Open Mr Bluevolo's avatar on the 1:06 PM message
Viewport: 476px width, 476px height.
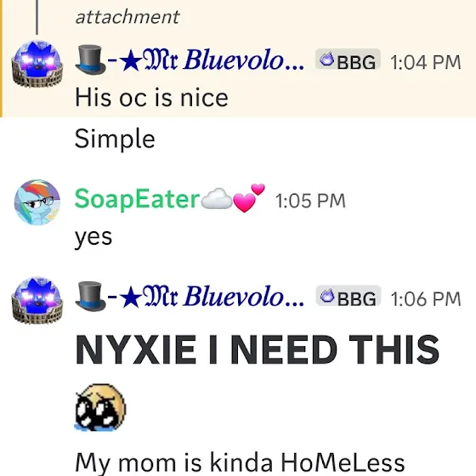coord(37,300)
